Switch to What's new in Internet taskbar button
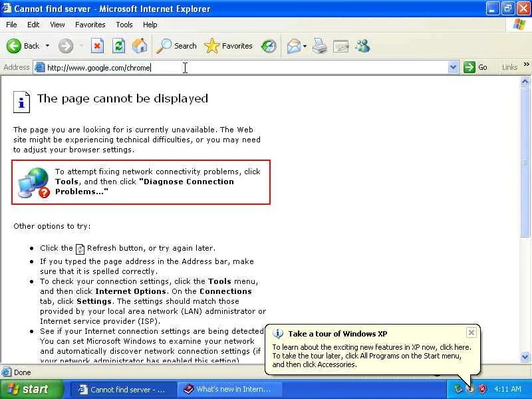Screen dimensions: 532x399 point(231,390)
